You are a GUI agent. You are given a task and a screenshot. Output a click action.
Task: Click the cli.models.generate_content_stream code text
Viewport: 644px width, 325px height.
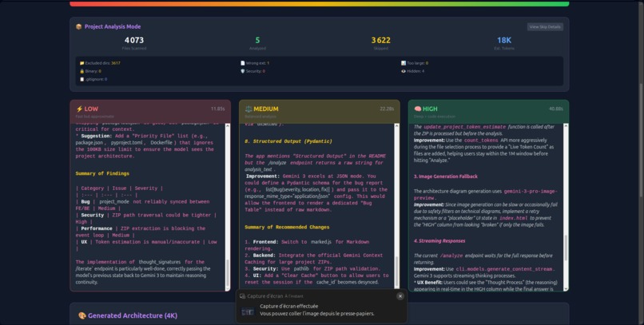(x=505, y=269)
